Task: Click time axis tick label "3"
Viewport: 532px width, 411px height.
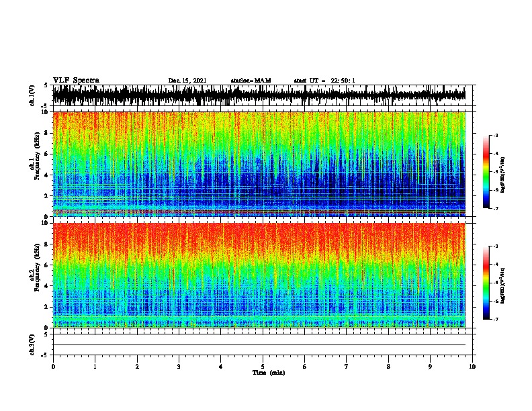Action: click(x=179, y=367)
